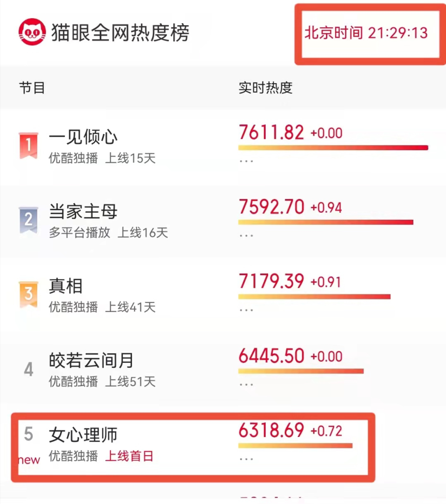
Task: Click the red rank 1 ribbon badge
Action: (29, 145)
